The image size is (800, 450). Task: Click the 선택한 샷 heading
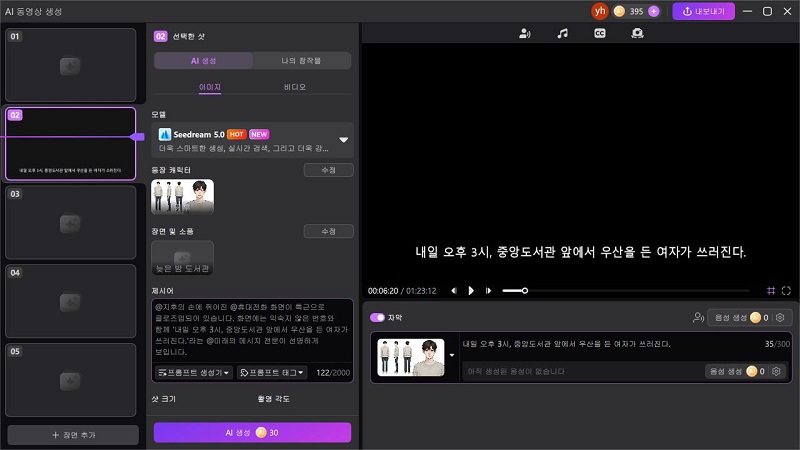pos(188,36)
